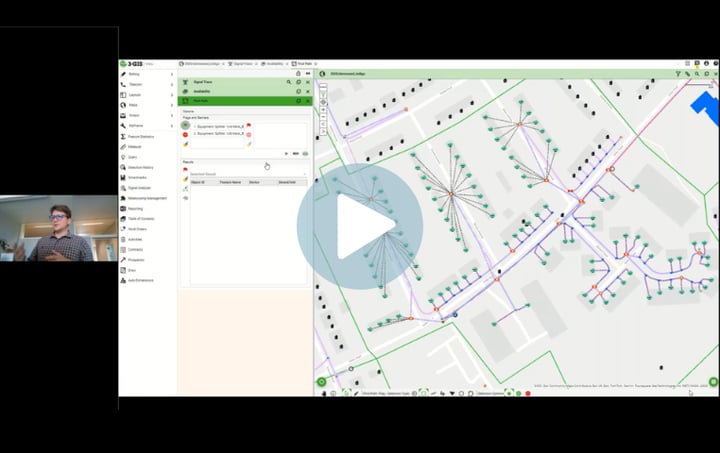This screenshot has height=453, width=720.
Task: Run find path with green play arrow
Action: tap(287, 154)
